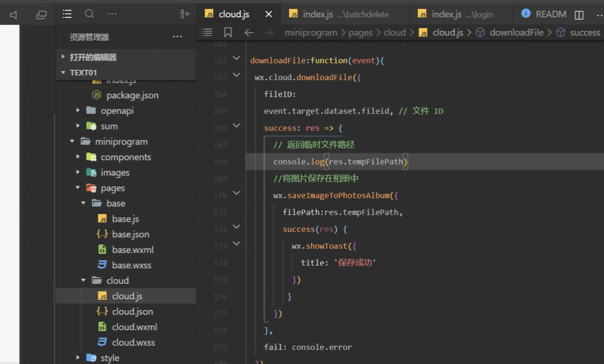
Task: Click the bookmark icon in the editor toolbar
Action: point(228,32)
